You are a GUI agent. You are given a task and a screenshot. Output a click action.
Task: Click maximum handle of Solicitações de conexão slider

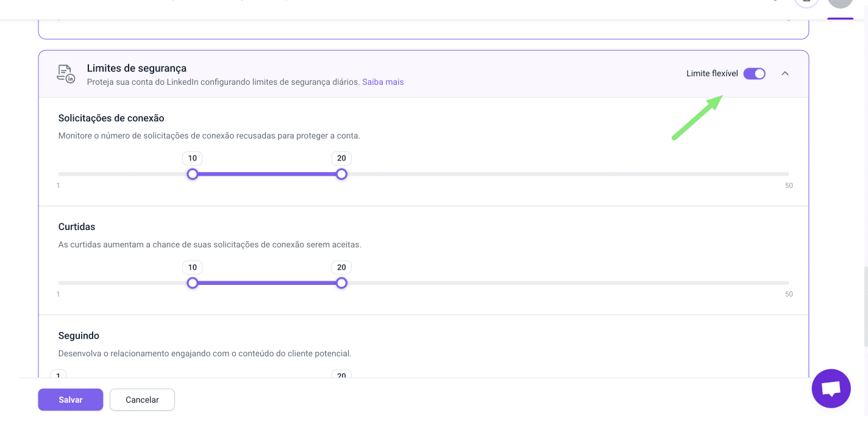tap(341, 175)
